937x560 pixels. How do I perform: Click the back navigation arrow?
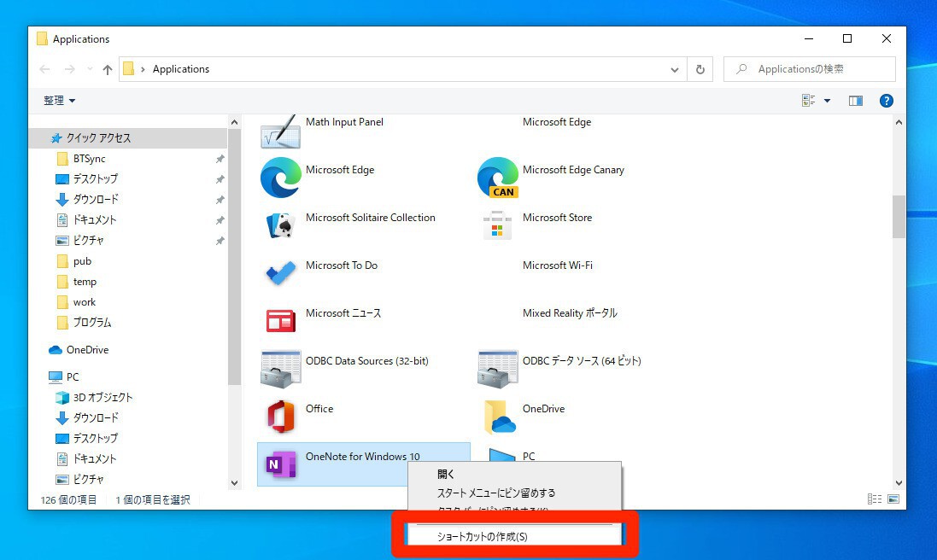coord(44,69)
